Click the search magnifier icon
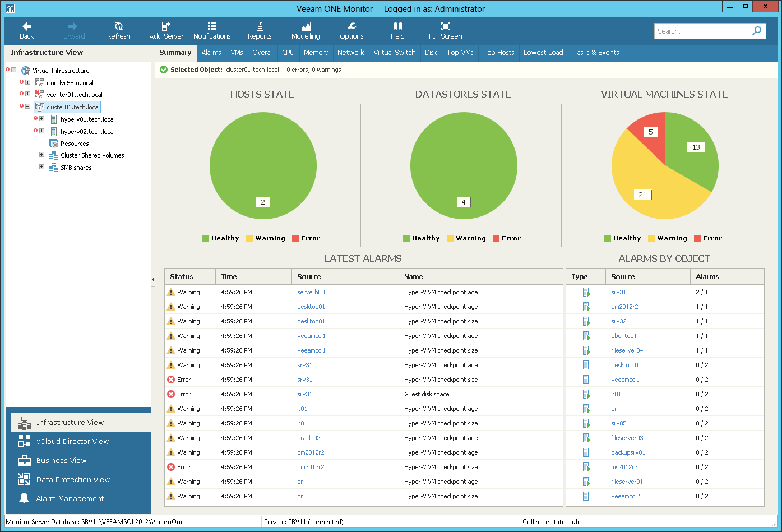The image size is (782, 532). pyautogui.click(x=757, y=31)
